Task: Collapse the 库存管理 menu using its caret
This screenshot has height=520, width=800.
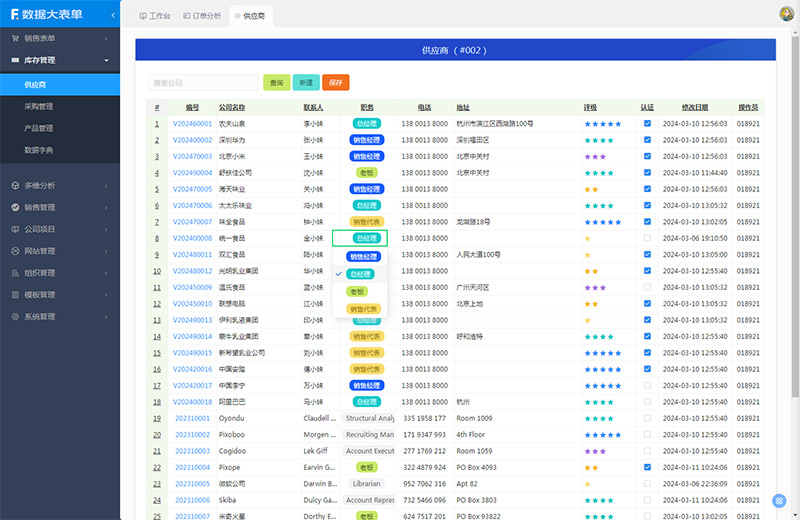Action: point(106,60)
